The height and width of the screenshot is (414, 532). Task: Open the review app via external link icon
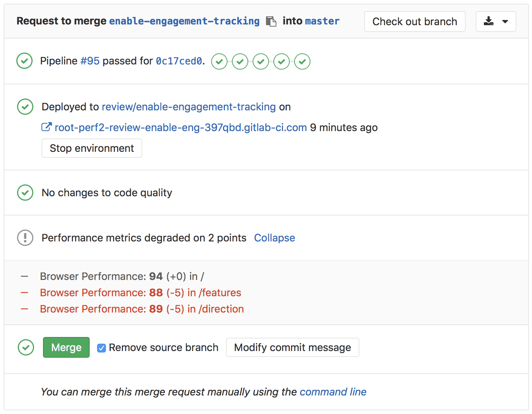46,127
